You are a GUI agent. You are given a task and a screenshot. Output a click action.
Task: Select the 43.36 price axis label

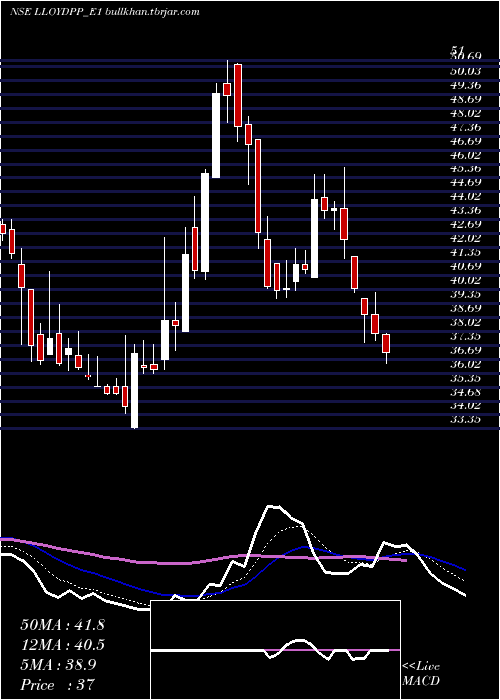click(466, 210)
